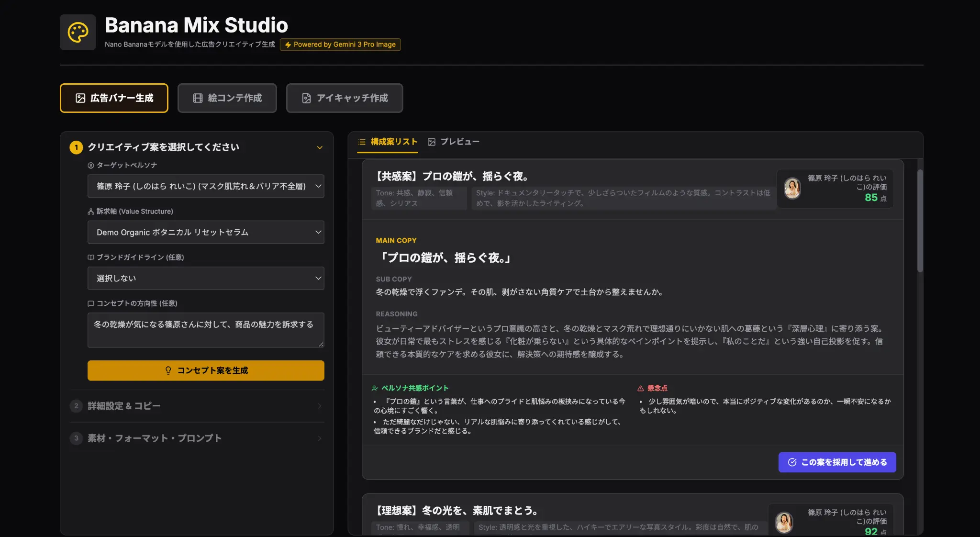Click the image icon next to プレビュー
The height and width of the screenshot is (537, 980).
(x=432, y=142)
